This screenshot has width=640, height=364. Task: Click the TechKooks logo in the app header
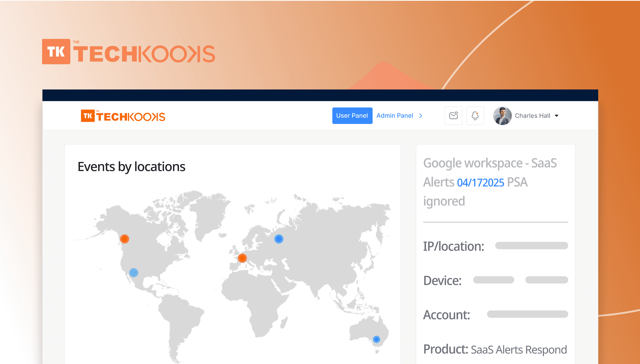click(123, 116)
